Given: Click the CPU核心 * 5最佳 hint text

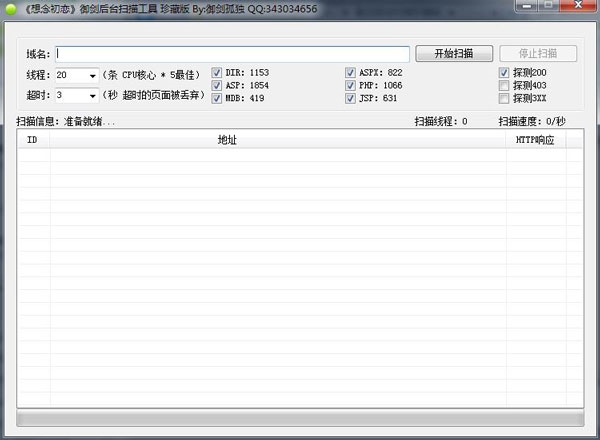Looking at the screenshot, I should 152,75.
